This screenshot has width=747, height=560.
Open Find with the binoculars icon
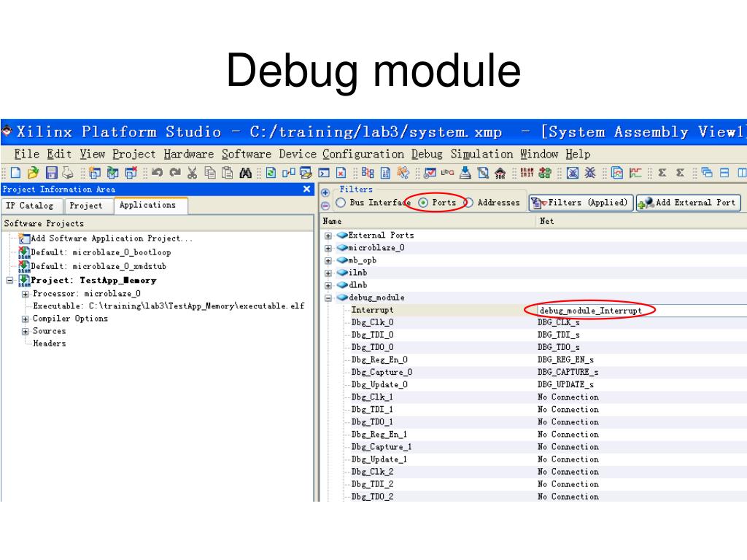pos(245,173)
